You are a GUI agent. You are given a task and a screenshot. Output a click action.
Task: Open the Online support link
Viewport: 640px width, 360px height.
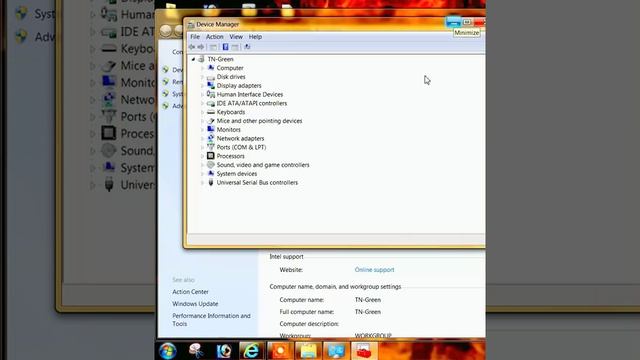[374, 270]
